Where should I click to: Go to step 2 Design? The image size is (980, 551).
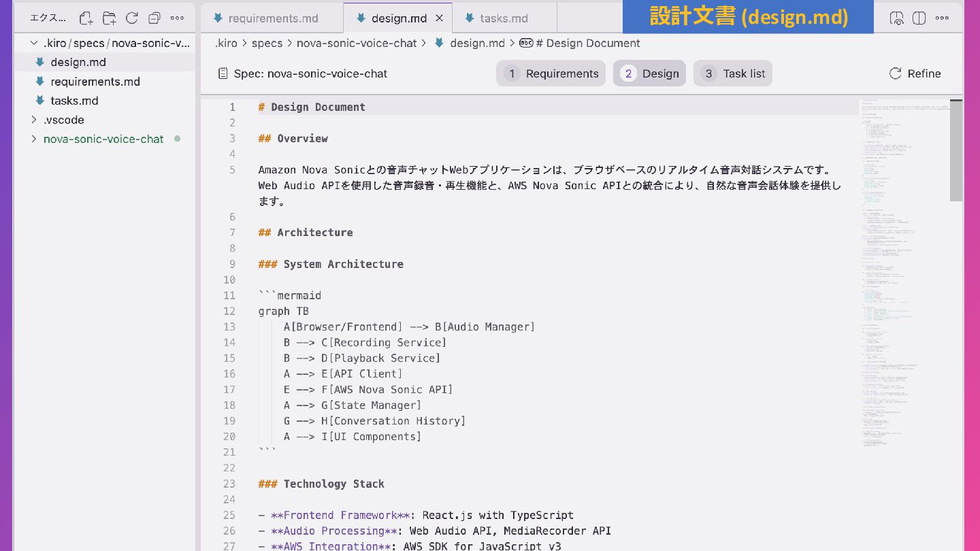tap(649, 73)
